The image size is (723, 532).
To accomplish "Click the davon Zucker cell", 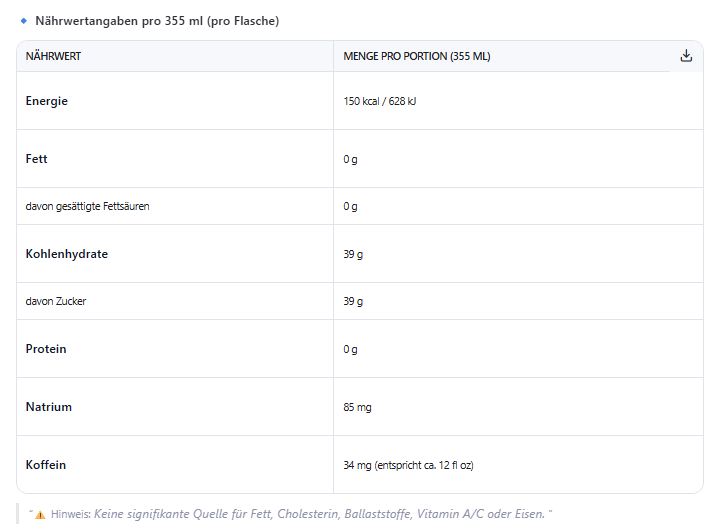I will [x=56, y=301].
